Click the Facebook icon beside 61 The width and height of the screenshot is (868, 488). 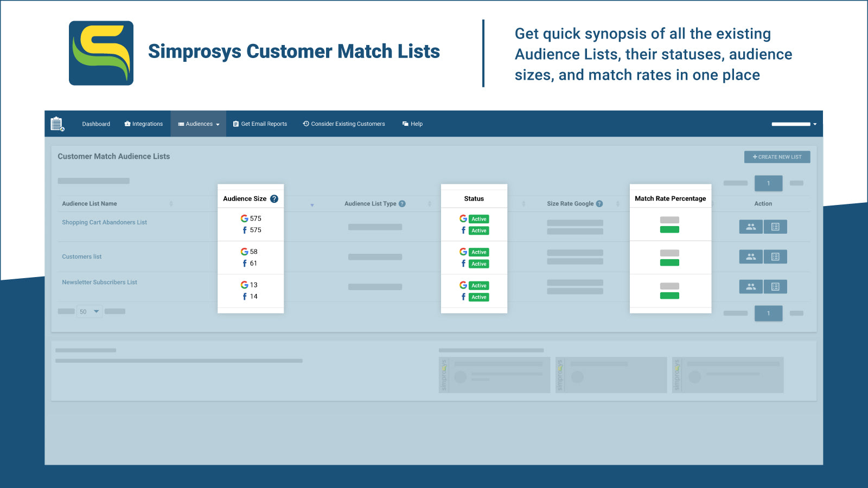click(x=244, y=264)
